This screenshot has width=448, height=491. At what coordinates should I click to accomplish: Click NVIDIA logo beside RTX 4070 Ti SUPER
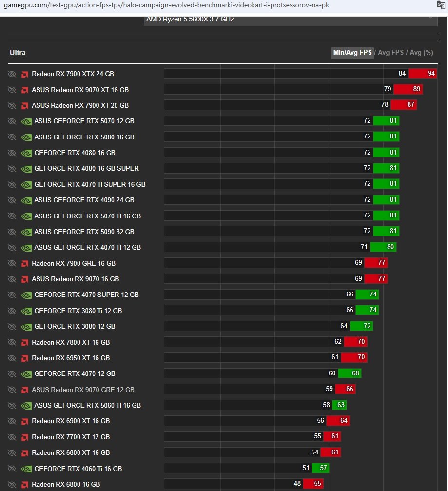pyautogui.click(x=26, y=185)
